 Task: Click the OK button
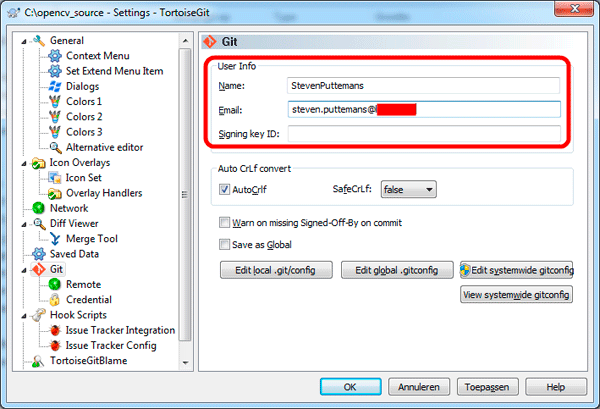click(x=351, y=387)
